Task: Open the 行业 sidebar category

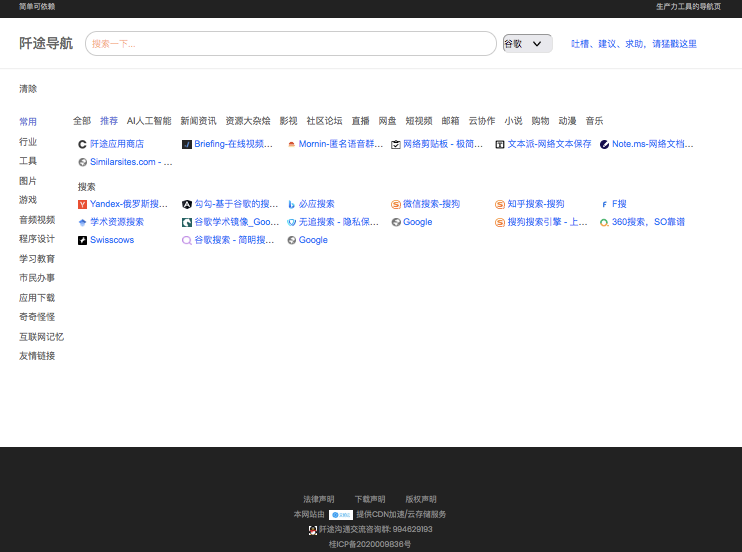Action: click(28, 142)
